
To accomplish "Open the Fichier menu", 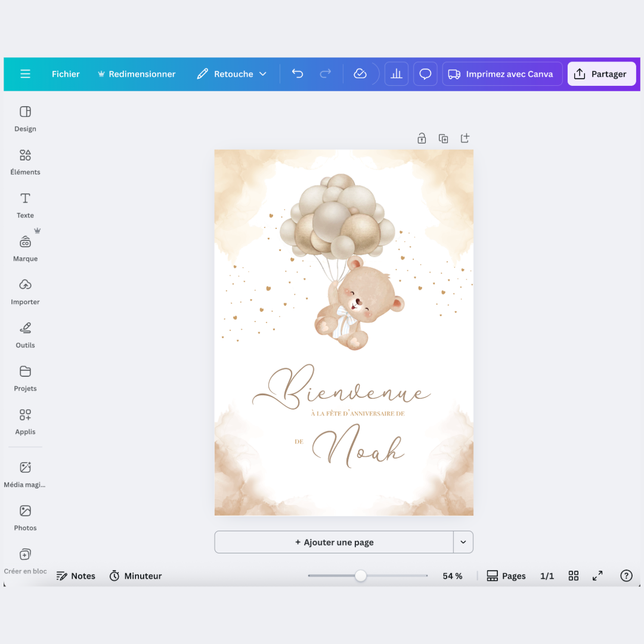I will [x=66, y=74].
